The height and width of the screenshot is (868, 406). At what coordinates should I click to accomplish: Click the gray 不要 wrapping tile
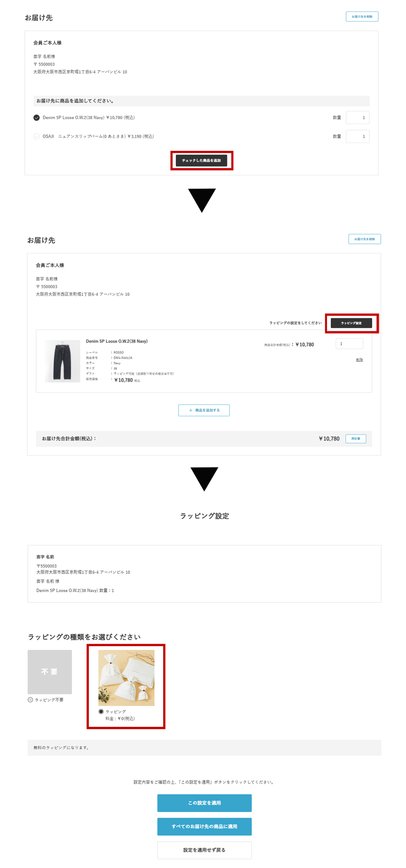click(x=50, y=672)
